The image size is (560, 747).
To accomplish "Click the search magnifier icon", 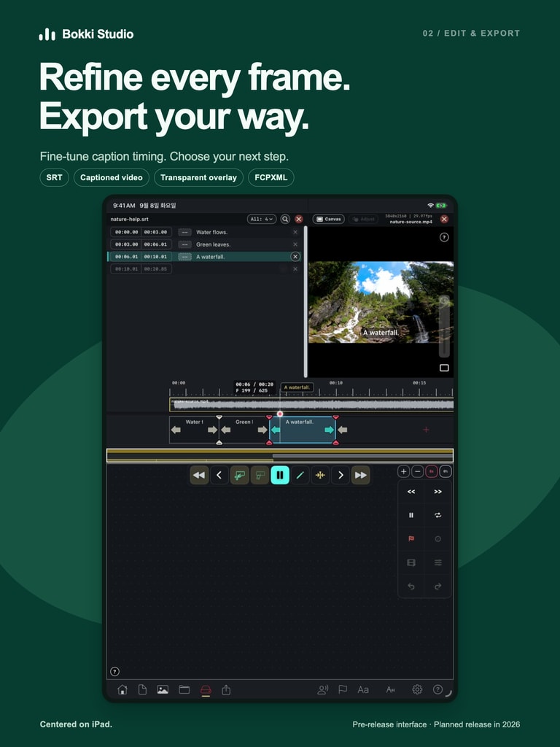I will coord(285,219).
